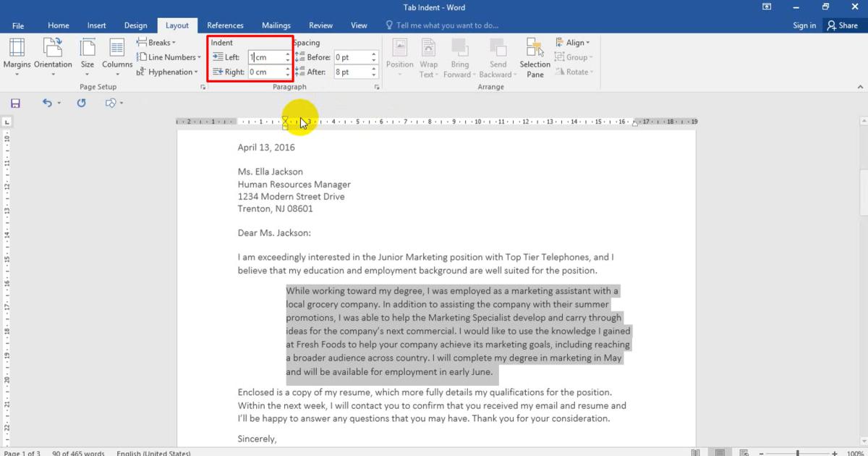
Task: Click the date April 13, 2016
Action: [x=266, y=148]
